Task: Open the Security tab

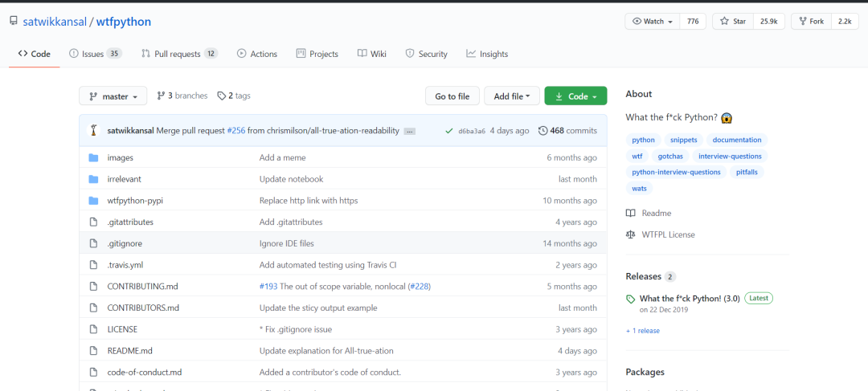Action: coord(426,54)
